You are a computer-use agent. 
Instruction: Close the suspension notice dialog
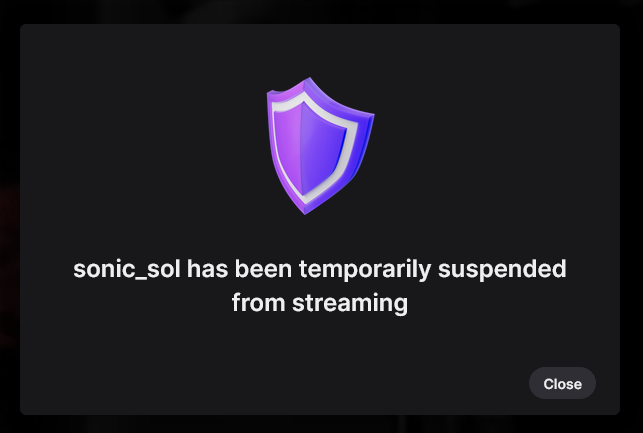(562, 383)
